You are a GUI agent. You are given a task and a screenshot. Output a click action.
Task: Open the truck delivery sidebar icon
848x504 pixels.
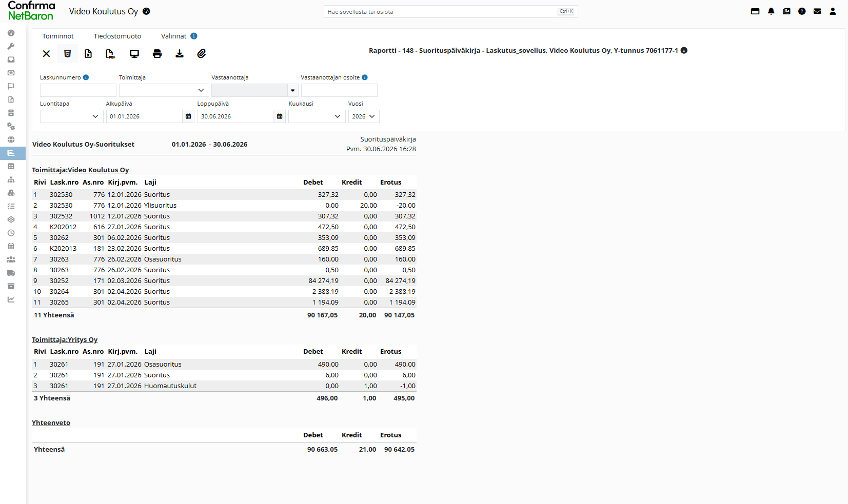(x=11, y=273)
